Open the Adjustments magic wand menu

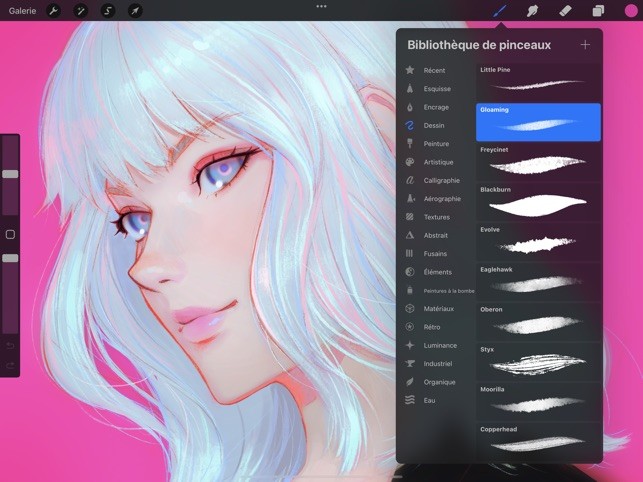81,11
